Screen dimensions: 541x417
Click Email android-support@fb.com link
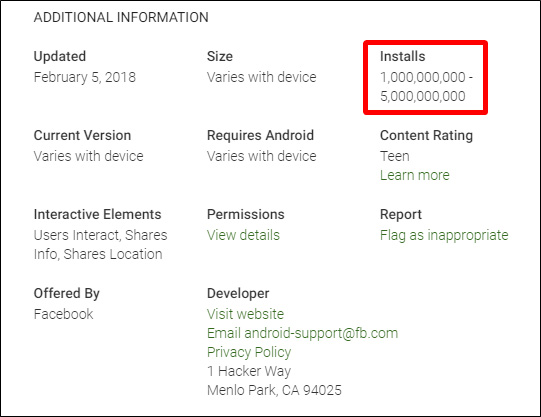[303, 333]
